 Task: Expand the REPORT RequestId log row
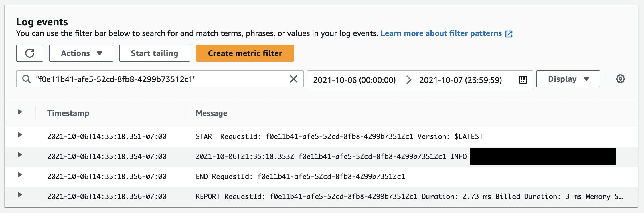pyautogui.click(x=20, y=195)
